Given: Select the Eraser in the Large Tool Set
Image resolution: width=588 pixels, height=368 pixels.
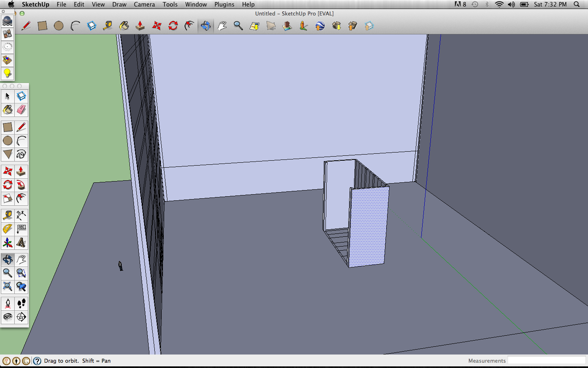Looking at the screenshot, I should click(21, 110).
